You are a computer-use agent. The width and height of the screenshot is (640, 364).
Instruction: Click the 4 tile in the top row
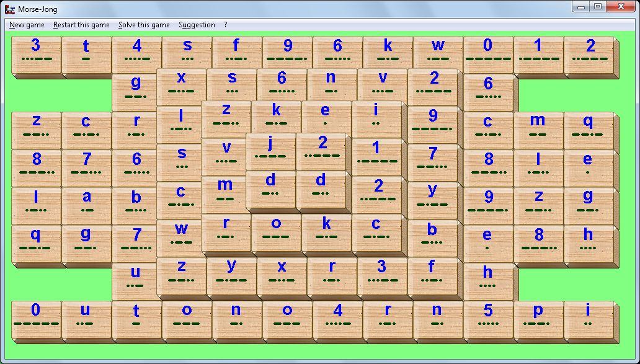coord(136,55)
